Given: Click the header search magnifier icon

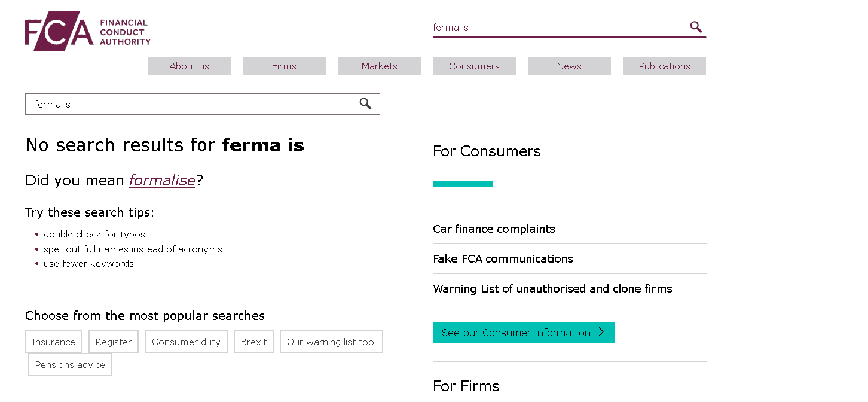Looking at the screenshot, I should pyautogui.click(x=696, y=27).
